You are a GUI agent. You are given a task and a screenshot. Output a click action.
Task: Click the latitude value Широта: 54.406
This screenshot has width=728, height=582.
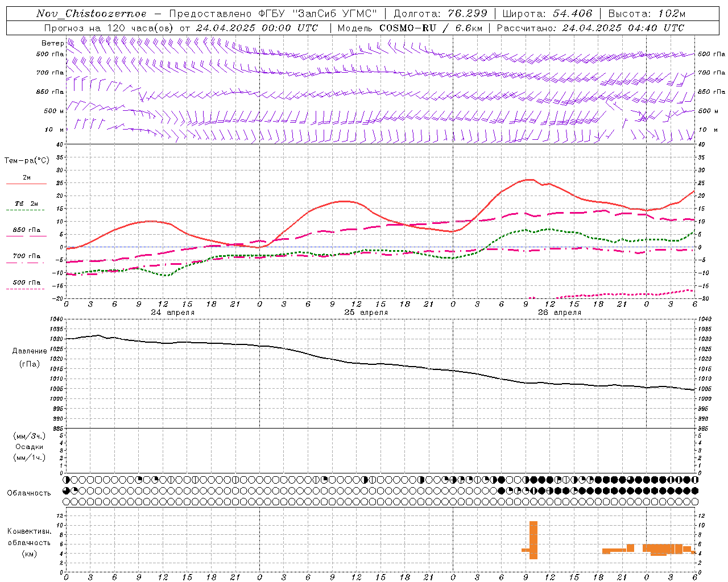[547, 14]
